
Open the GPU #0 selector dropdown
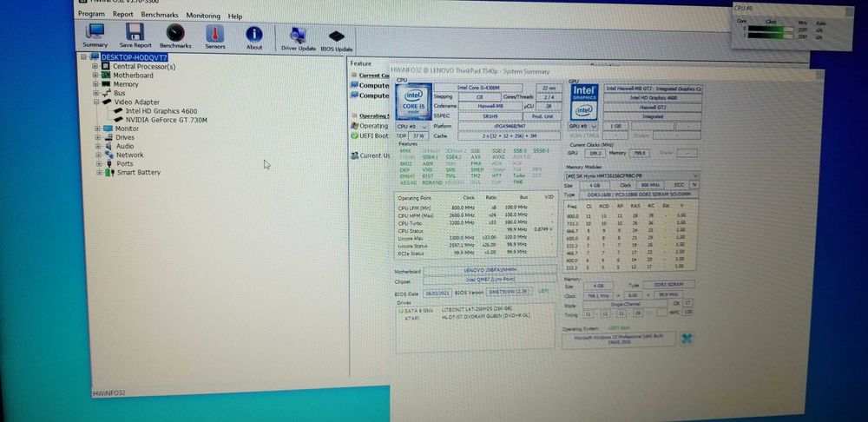[583, 126]
